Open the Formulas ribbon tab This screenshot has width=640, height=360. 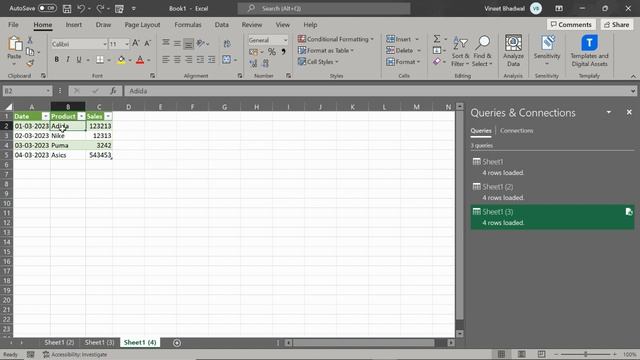click(x=188, y=25)
